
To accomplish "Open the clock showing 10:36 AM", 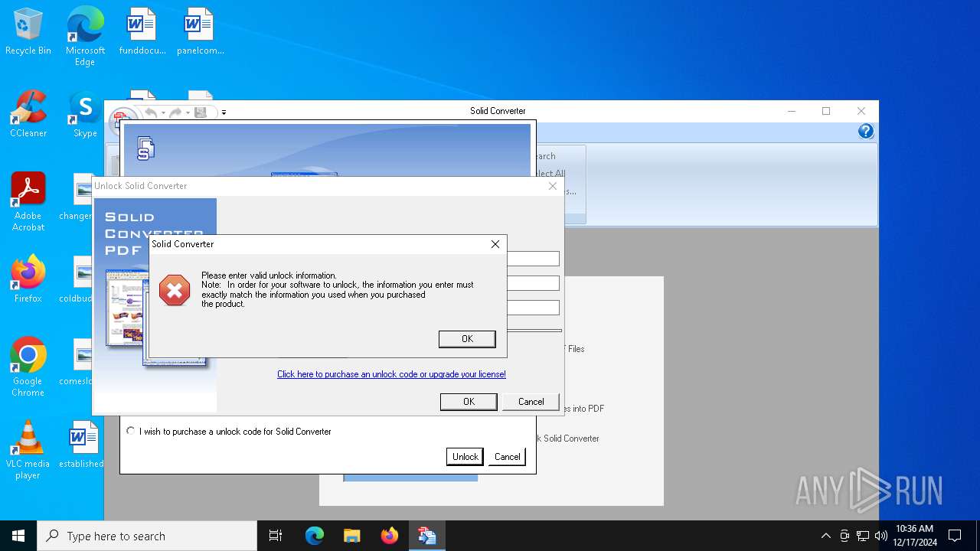I will pyautogui.click(x=914, y=536).
